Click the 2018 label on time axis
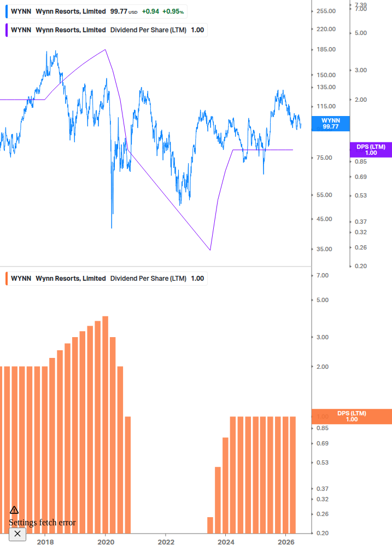 pos(45,542)
